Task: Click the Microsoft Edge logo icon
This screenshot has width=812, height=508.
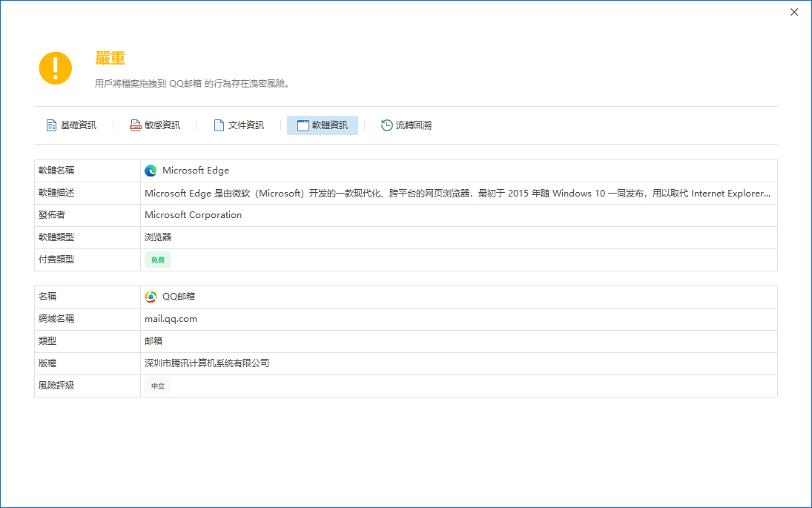Action: click(151, 171)
